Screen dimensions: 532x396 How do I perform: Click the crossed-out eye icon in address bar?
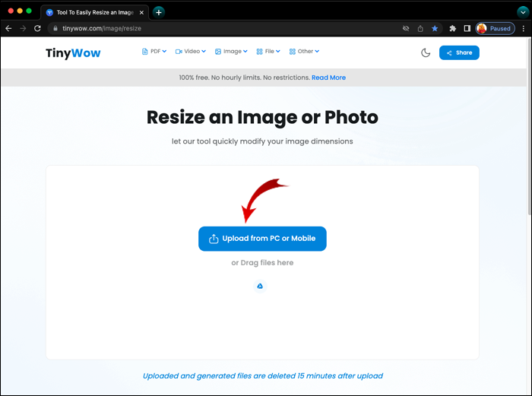click(406, 29)
